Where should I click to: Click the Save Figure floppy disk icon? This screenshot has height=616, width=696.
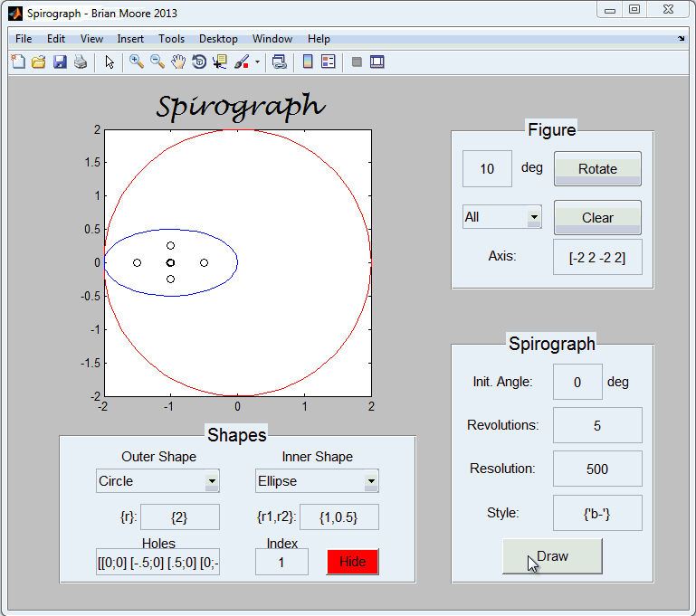click(60, 62)
